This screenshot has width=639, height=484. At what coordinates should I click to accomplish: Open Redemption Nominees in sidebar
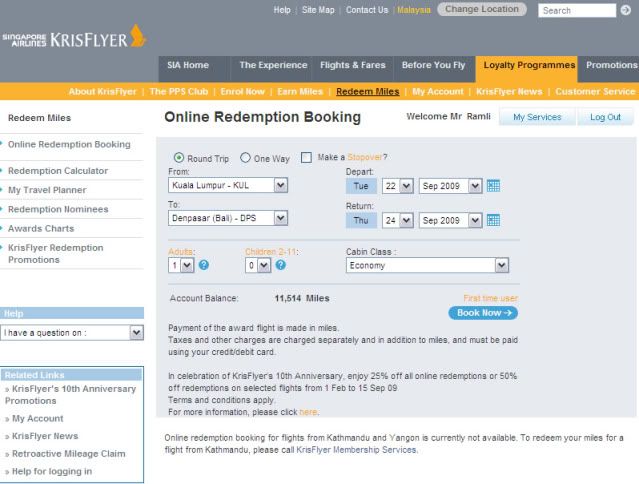58,209
